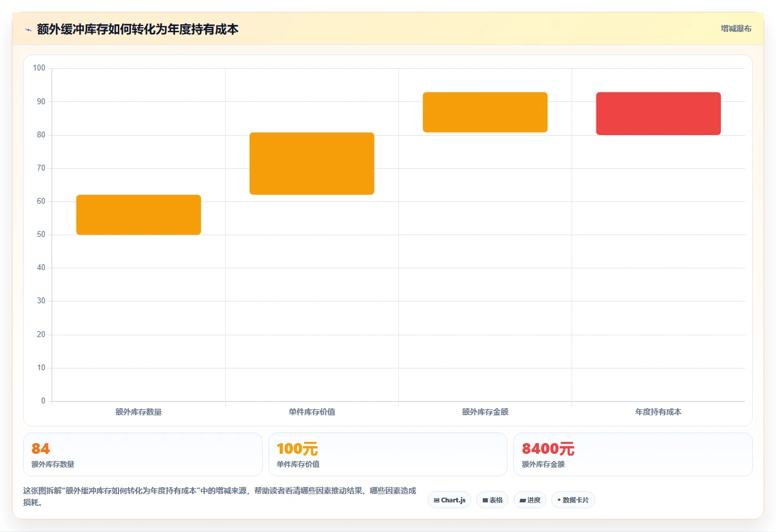Click the red 年度持有成本 waterfall bar
Viewport: 776px width, 532px height.
(658, 114)
